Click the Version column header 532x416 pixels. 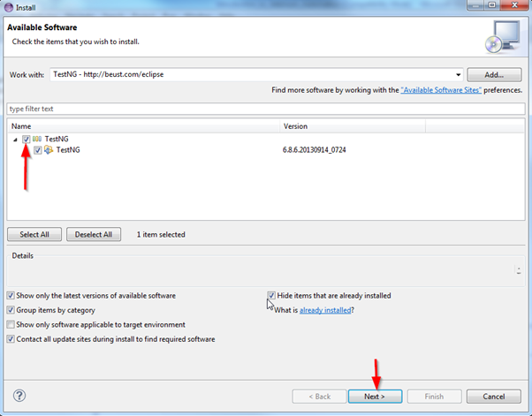click(353, 126)
